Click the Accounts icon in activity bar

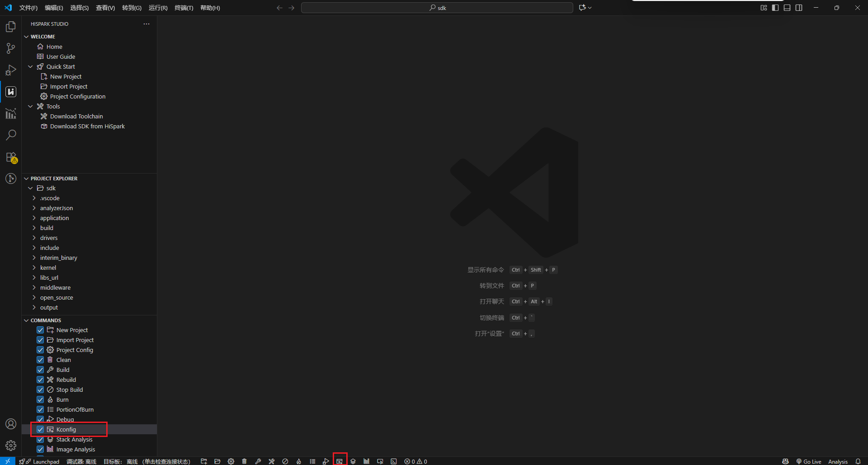pos(11,424)
